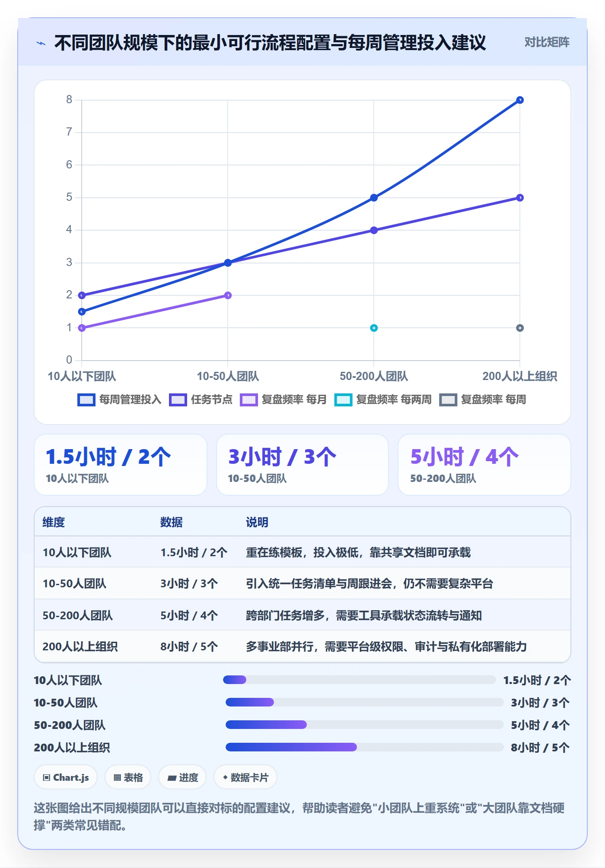Toggle the 复盘频率 每周 legend entry

click(x=483, y=399)
